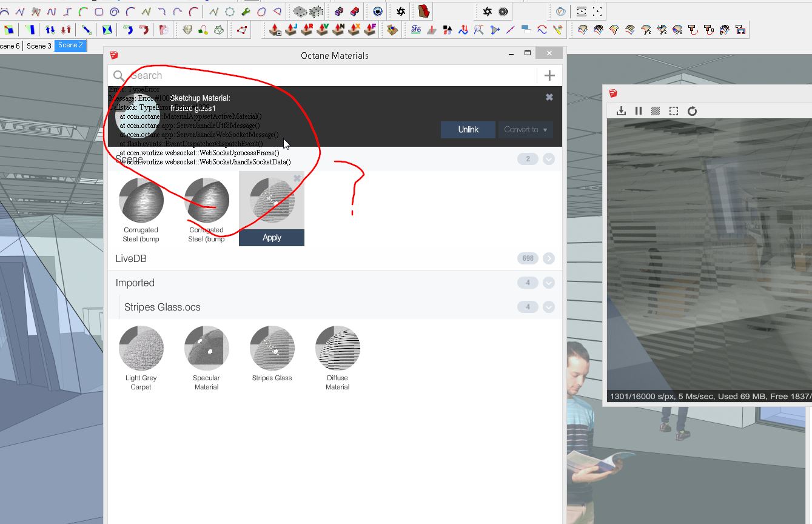Collapse the Scene materials section
812x524 pixels.
549,159
